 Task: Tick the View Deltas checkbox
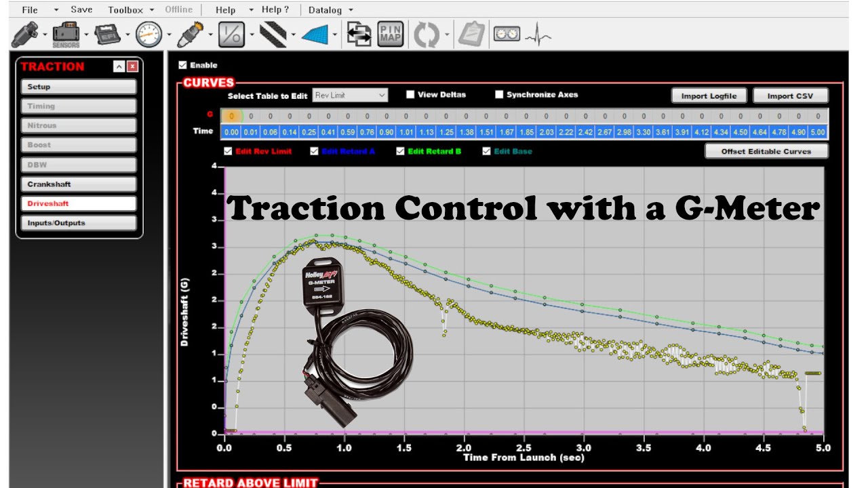tap(410, 94)
